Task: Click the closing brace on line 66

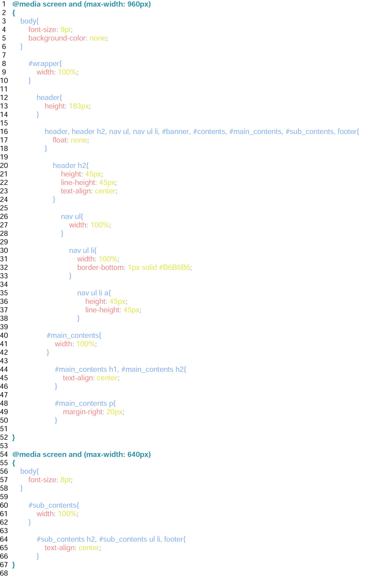Action: [x=38, y=557]
